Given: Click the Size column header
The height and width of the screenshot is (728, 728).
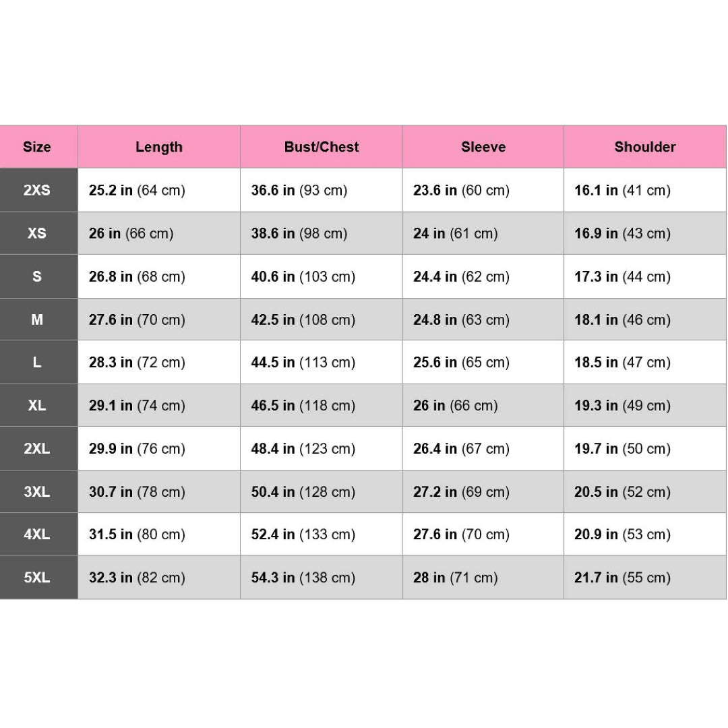Looking at the screenshot, I should point(37,147).
